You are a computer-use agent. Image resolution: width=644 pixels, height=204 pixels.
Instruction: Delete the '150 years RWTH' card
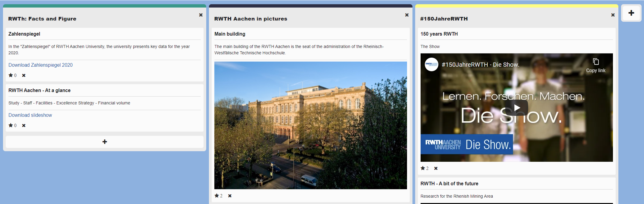pos(436,168)
